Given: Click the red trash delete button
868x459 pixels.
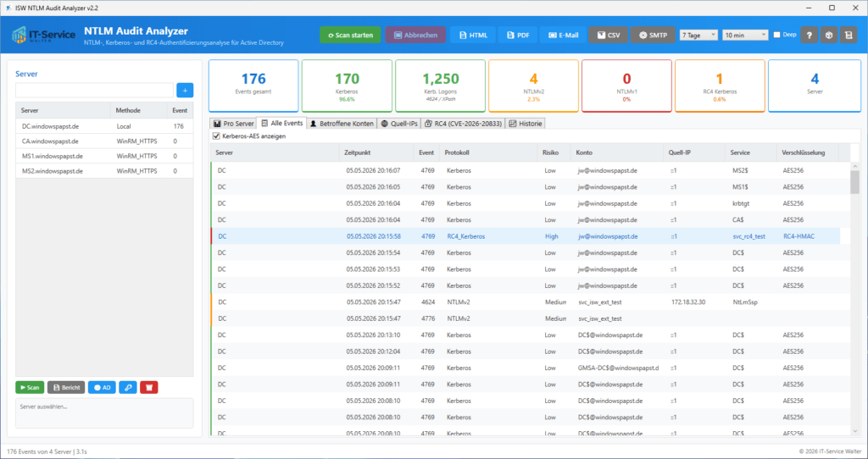Looking at the screenshot, I should [x=149, y=388].
